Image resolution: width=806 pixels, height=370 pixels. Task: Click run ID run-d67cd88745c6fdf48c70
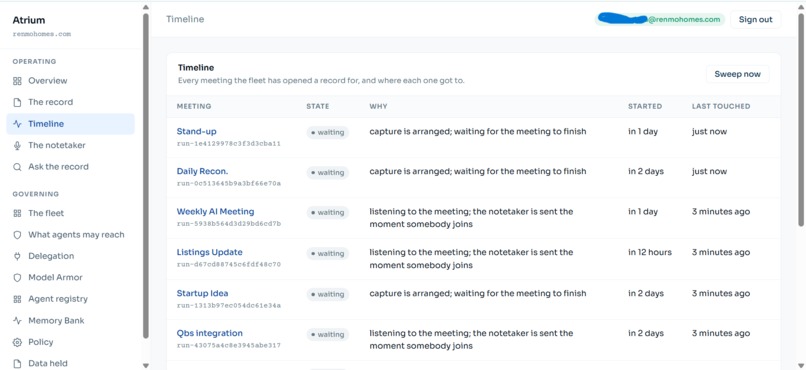229,264
